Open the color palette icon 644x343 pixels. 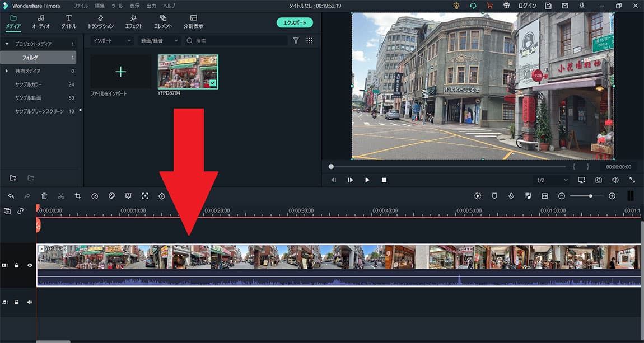[x=111, y=196]
